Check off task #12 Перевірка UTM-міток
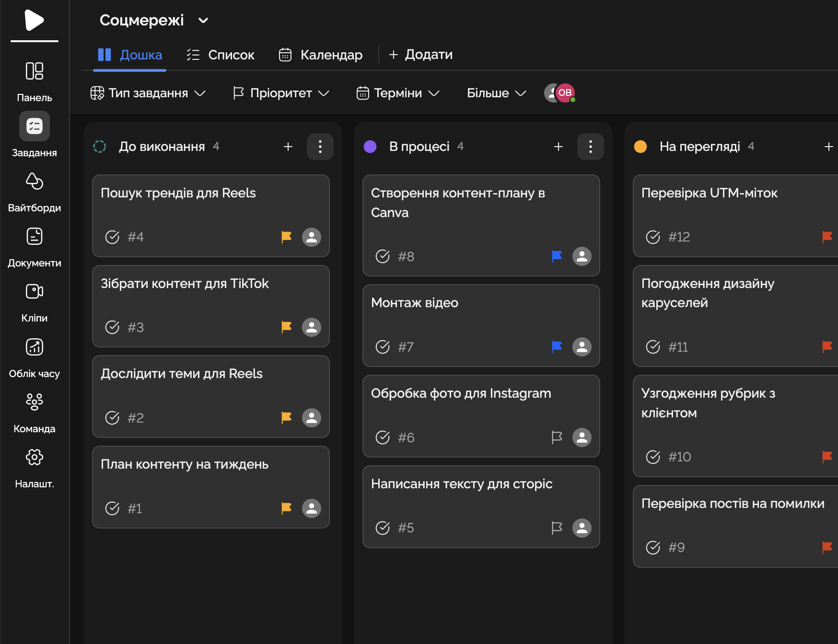838x644 pixels. [653, 237]
